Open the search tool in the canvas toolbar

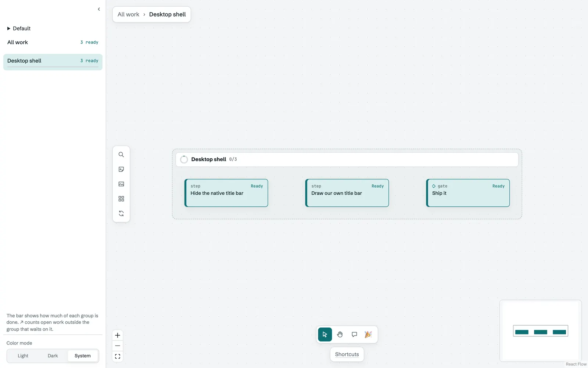tap(121, 155)
